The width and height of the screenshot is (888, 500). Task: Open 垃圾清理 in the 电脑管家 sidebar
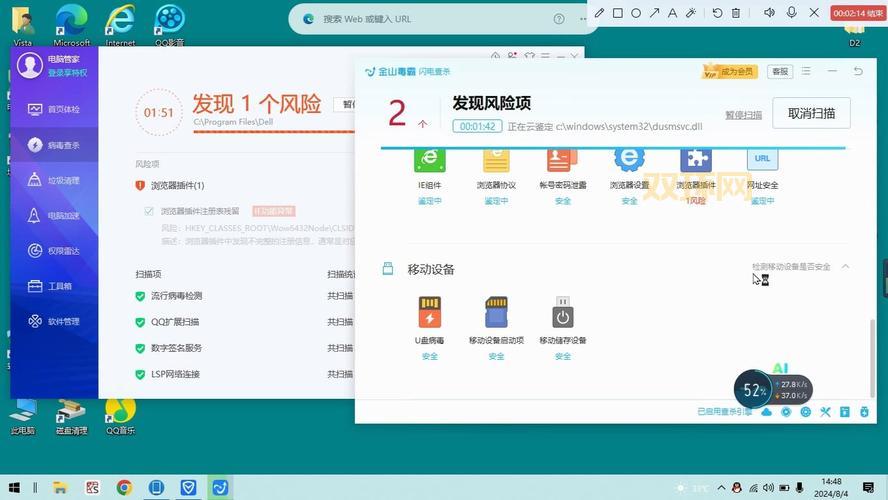click(x=54, y=181)
